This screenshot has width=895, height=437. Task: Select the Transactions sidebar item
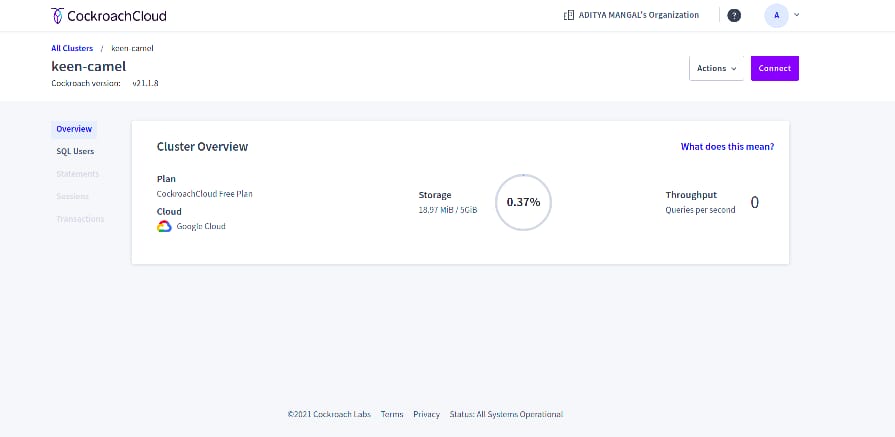pos(80,219)
